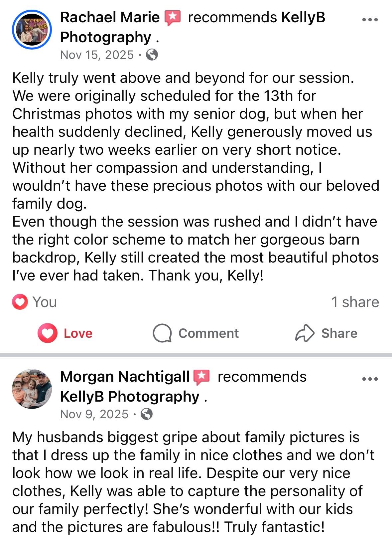This screenshot has height=554, width=392.
Task: View who reacted via the heart reaction icon
Action: point(20,302)
